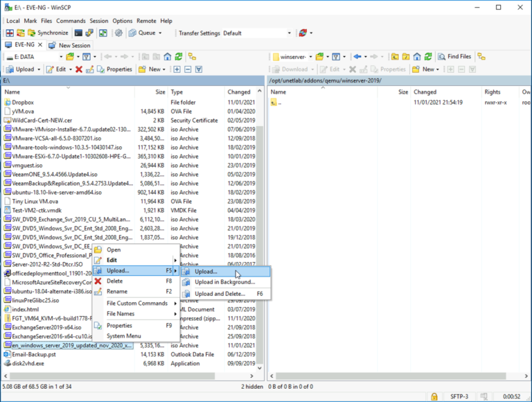Viewport: 532px width, 402px height.
Task: Click the local Unselect Files minus icon
Action: (188, 69)
